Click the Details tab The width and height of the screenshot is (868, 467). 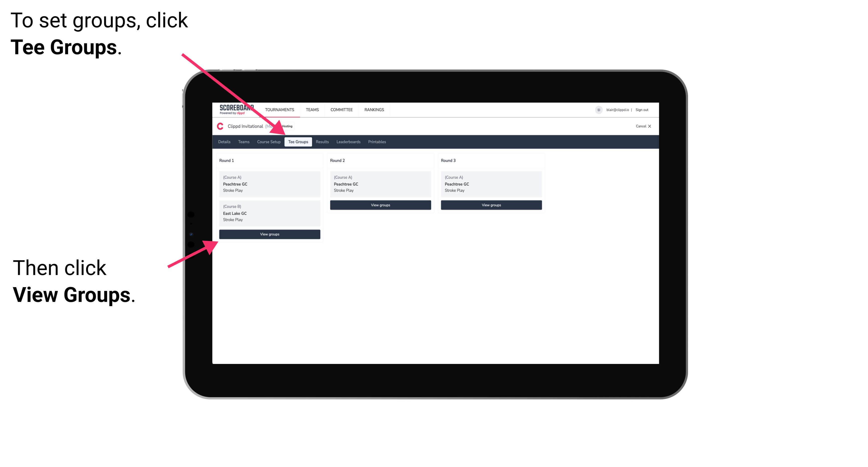point(225,142)
